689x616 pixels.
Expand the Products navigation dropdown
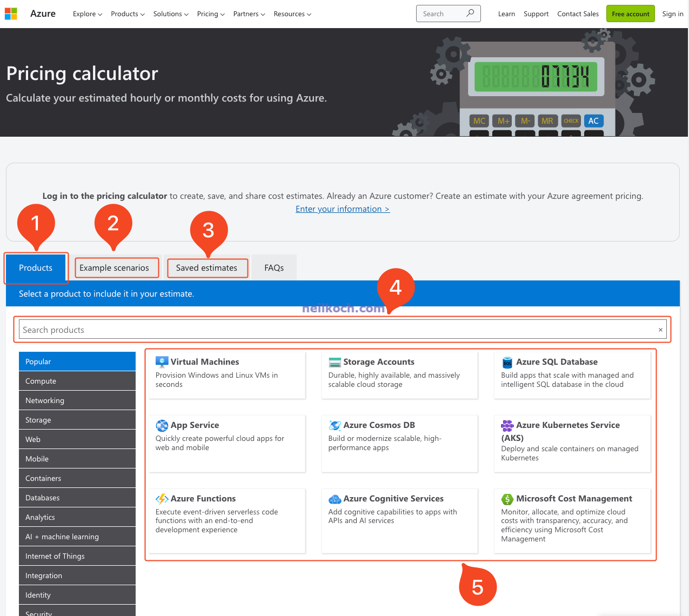click(128, 14)
